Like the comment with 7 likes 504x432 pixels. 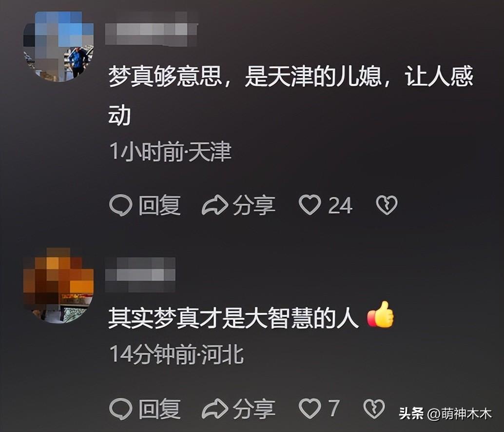pos(310,408)
